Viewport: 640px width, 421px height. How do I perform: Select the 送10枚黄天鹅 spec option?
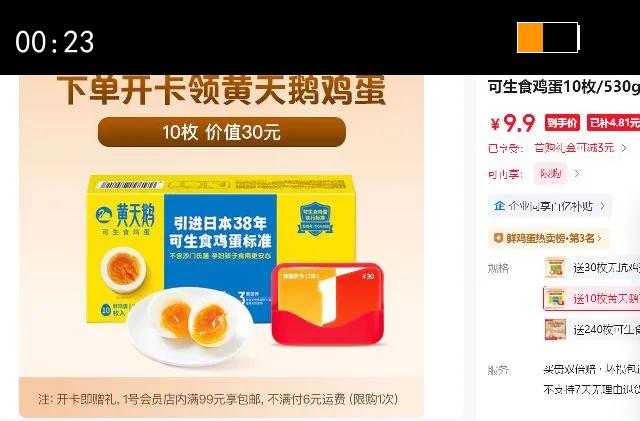tap(592, 298)
